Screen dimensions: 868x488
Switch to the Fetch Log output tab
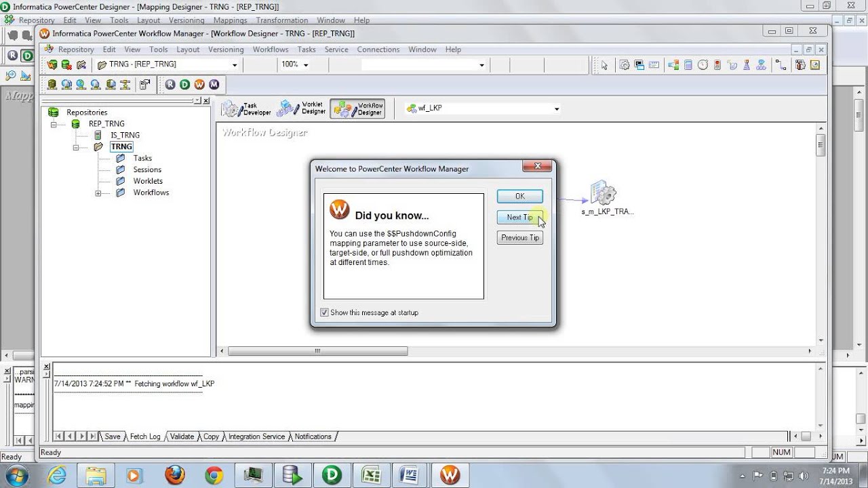(145, 436)
